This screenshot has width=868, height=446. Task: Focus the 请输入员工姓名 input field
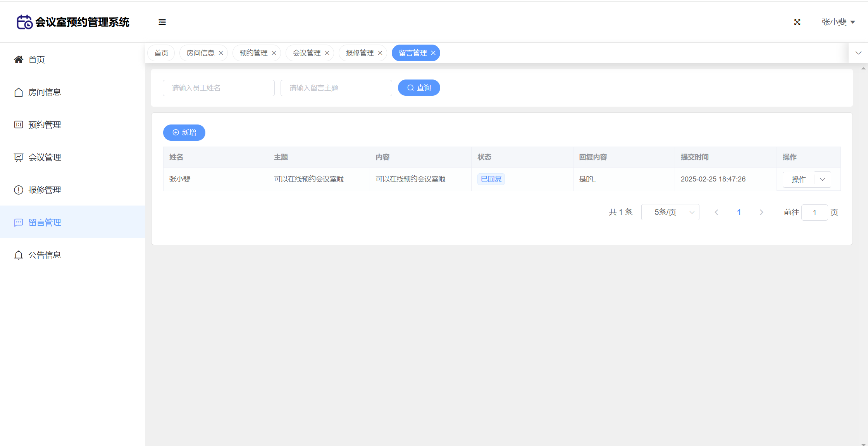(219, 88)
